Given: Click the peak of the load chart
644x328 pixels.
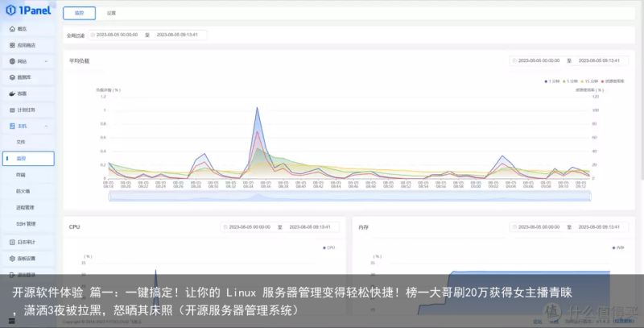Looking at the screenshot, I should pos(257,108).
